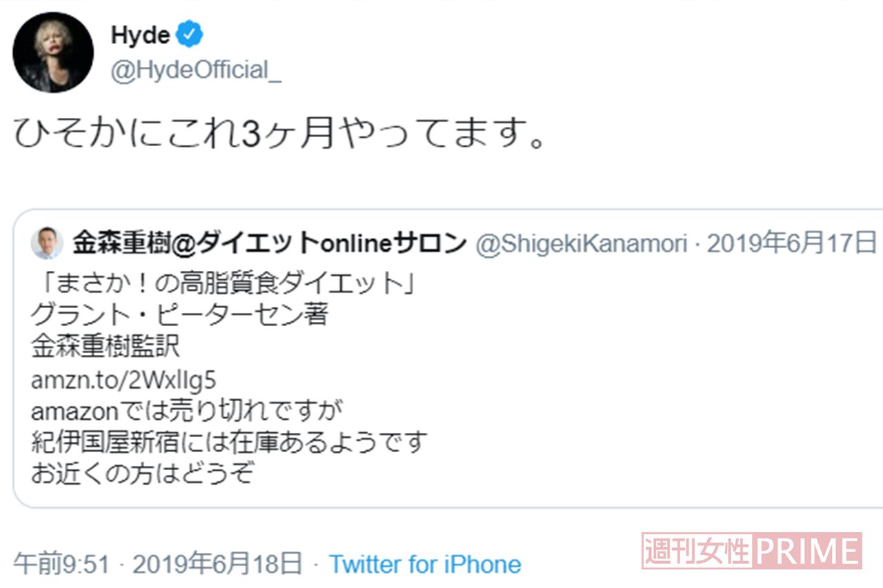Click Kanamori's profile avatar in quoted tweet
The image size is (883, 588).
(46, 243)
